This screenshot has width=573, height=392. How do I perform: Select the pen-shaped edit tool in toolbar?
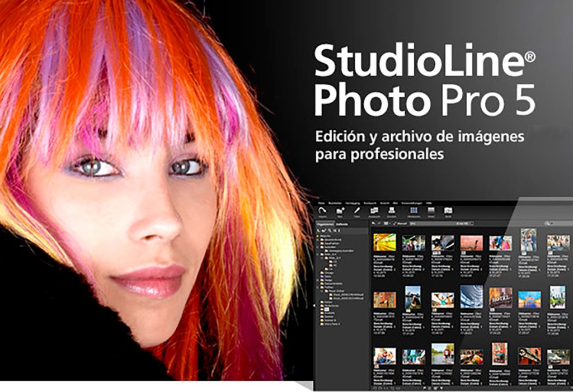pos(357,210)
